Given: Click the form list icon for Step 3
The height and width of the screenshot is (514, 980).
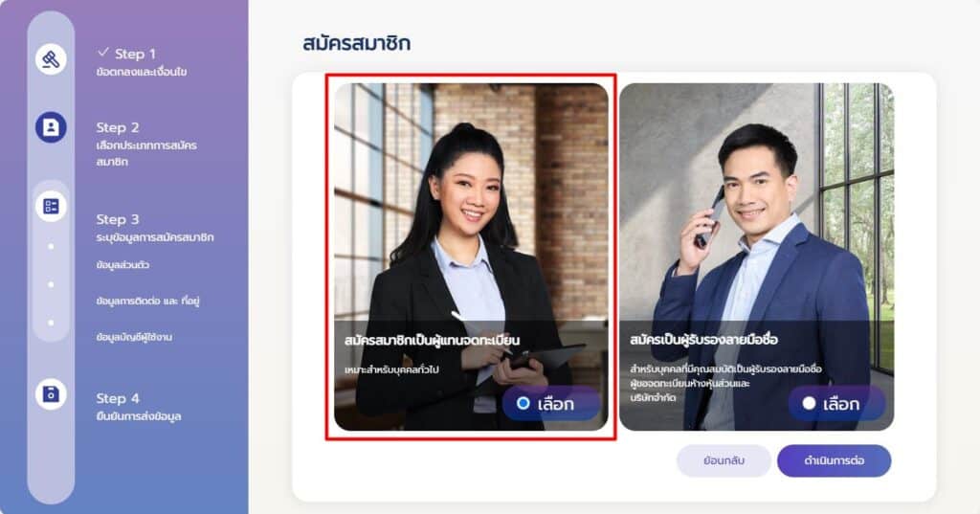Looking at the screenshot, I should (51, 206).
